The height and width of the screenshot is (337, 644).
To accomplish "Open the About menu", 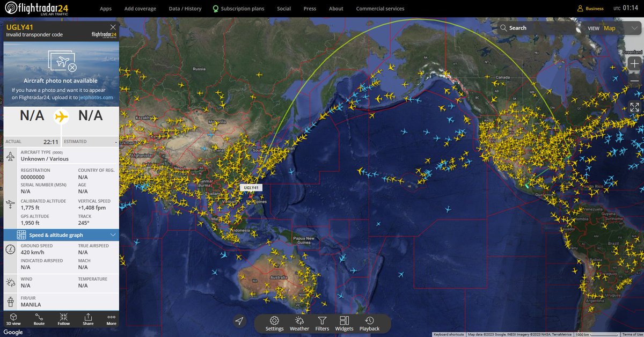I will (x=336, y=9).
